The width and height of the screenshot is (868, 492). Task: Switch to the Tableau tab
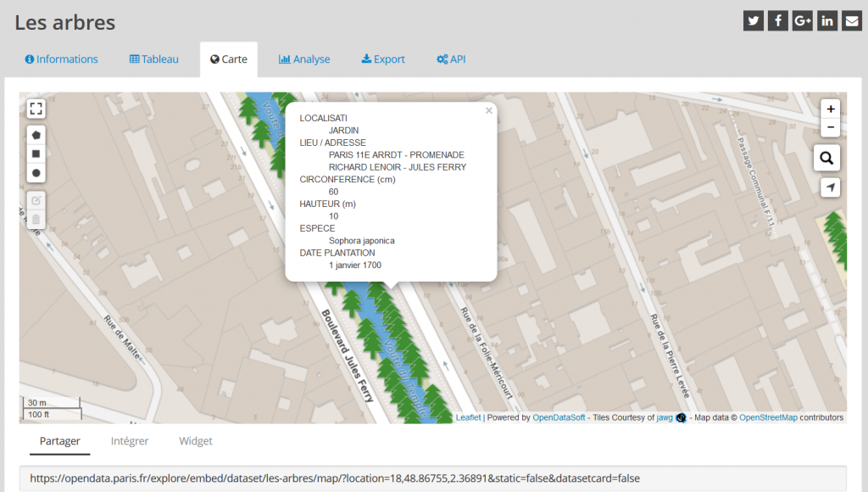[x=153, y=59]
